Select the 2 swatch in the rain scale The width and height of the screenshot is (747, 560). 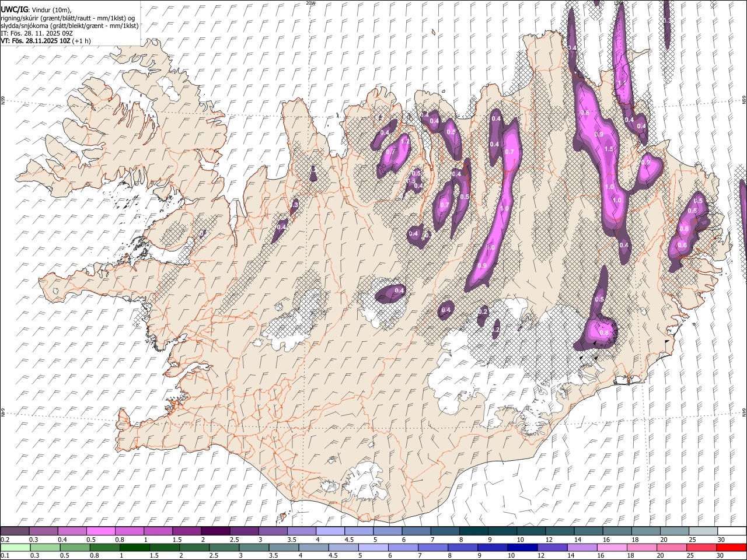click(194, 547)
